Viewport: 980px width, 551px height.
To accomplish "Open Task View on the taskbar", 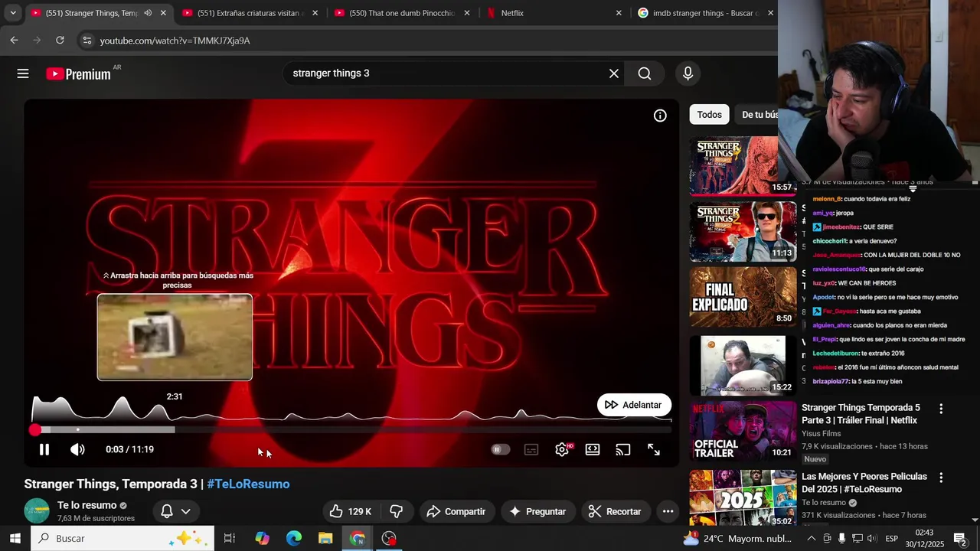I will (229, 539).
